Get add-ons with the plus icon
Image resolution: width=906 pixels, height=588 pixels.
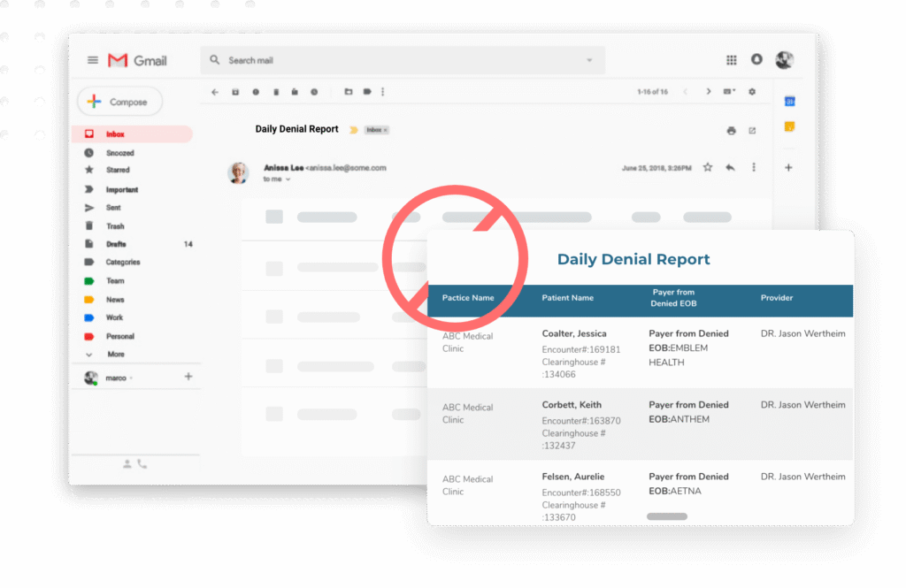[x=788, y=167]
